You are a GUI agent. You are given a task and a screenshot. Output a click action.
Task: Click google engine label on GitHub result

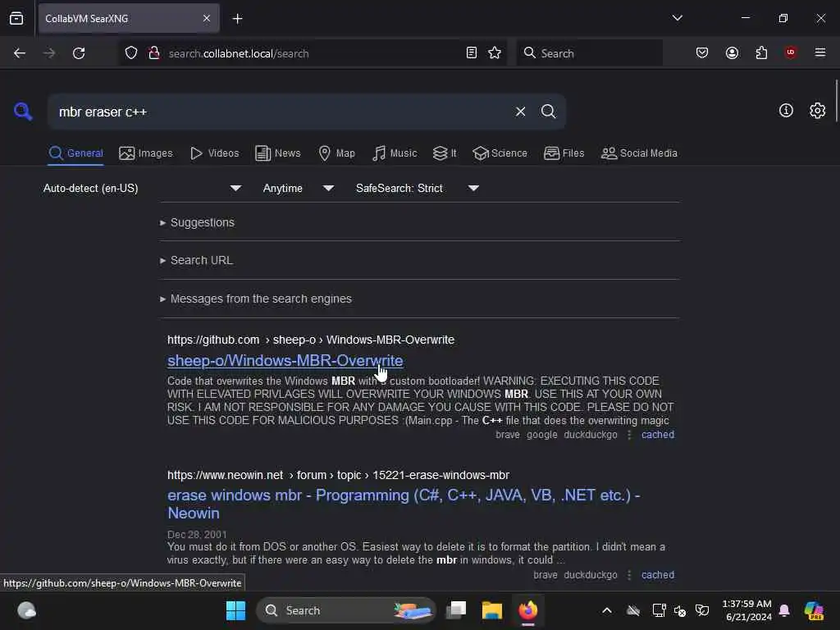[x=541, y=435]
